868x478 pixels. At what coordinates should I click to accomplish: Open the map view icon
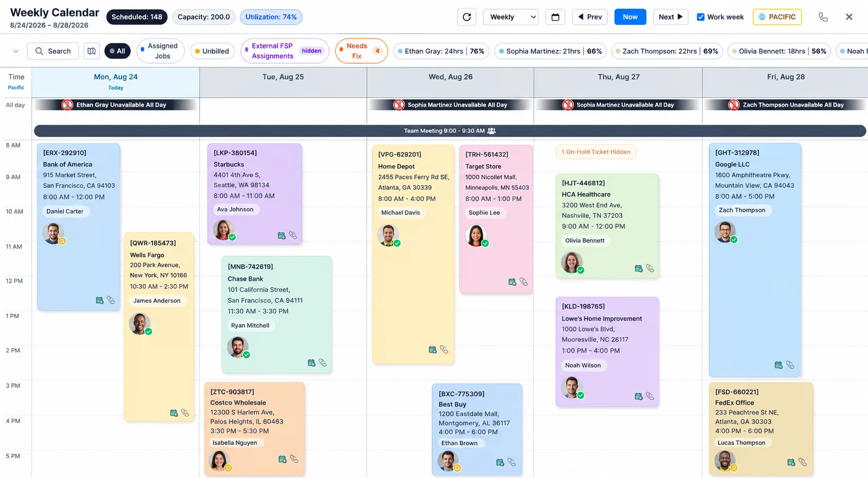click(91, 51)
